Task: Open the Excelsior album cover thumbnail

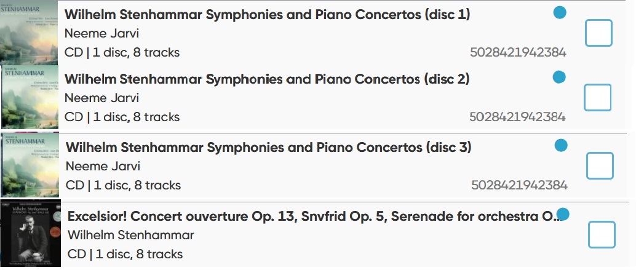Action: pos(31,234)
